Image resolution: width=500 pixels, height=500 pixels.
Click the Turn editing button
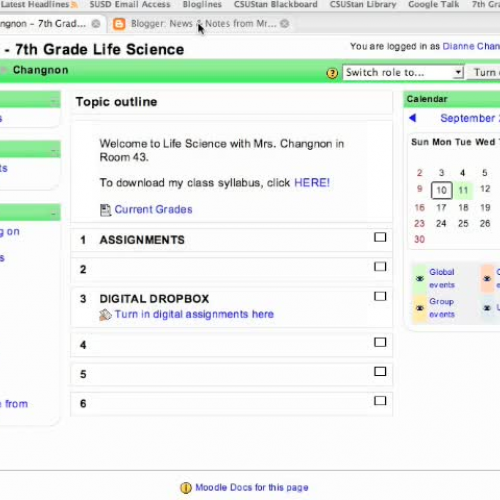484,72
